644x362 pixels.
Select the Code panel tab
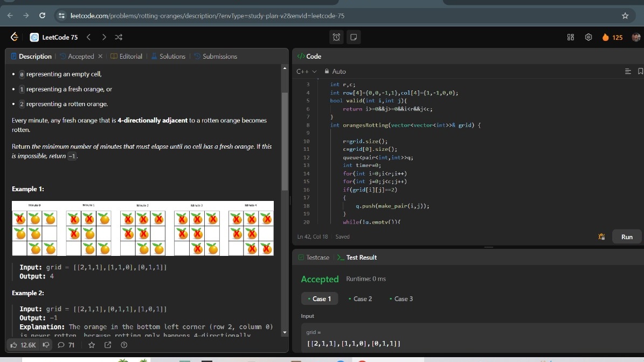[309, 56]
